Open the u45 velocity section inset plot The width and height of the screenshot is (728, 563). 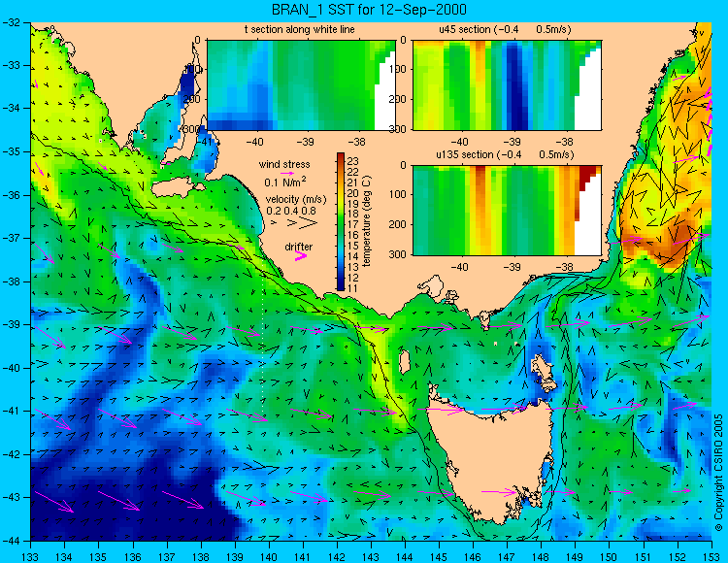(507, 85)
